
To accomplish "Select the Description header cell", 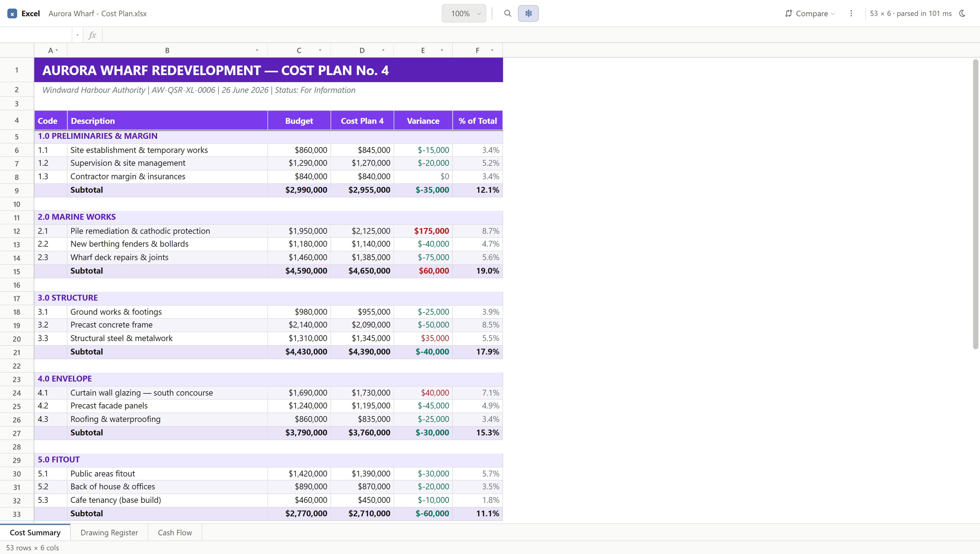I will point(168,121).
